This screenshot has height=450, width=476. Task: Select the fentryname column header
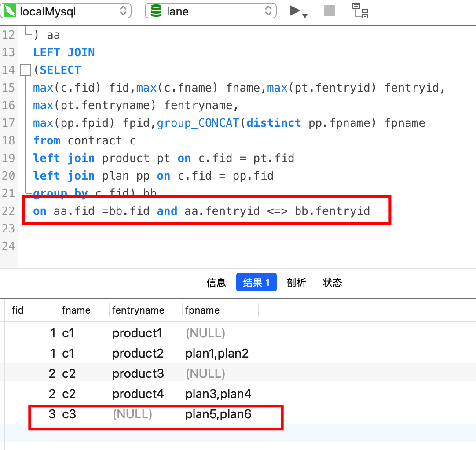point(138,310)
